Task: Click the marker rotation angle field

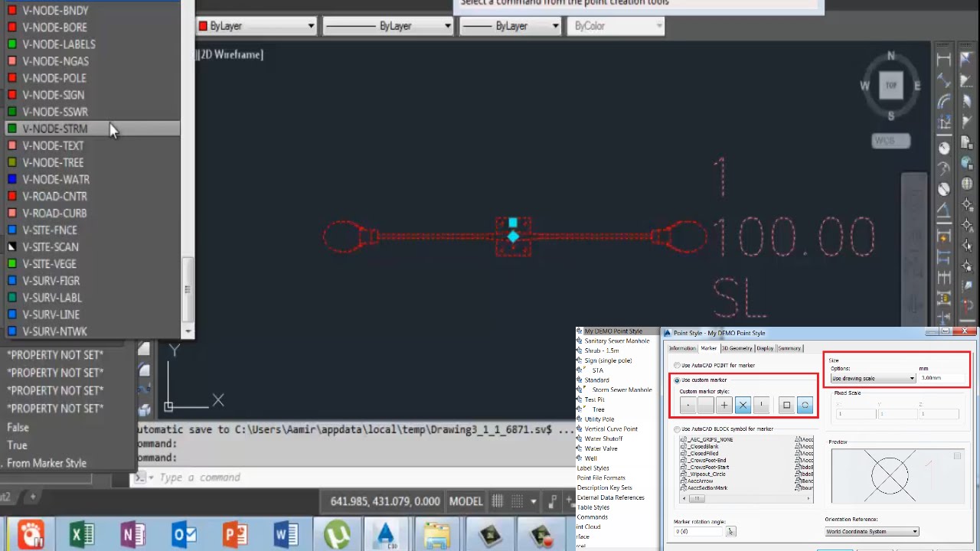Action: click(x=698, y=531)
